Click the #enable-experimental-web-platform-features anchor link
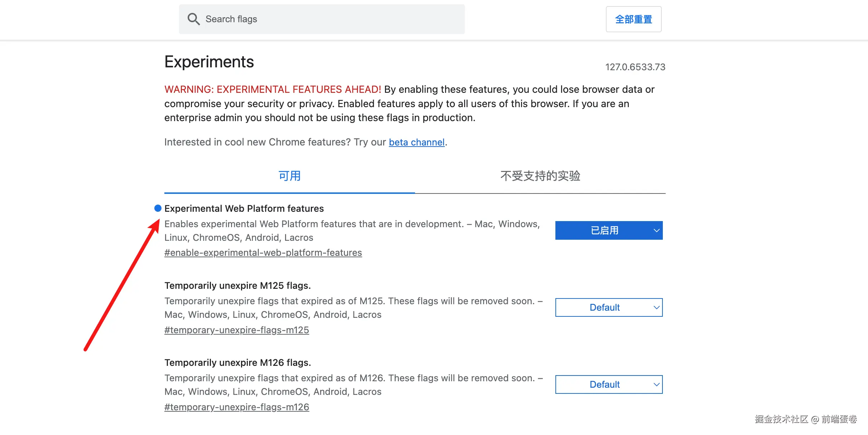 [x=263, y=253]
